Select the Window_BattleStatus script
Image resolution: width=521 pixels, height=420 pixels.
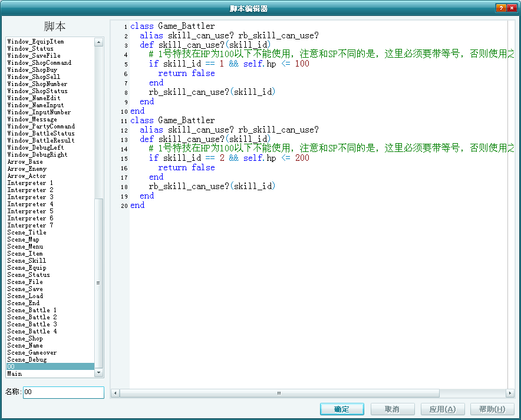(50, 133)
